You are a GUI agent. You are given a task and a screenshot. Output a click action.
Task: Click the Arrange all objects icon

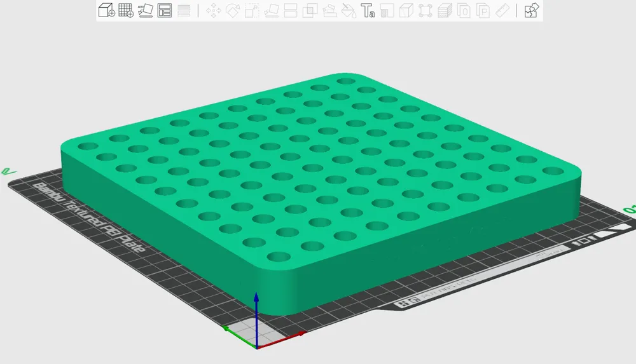coord(165,11)
